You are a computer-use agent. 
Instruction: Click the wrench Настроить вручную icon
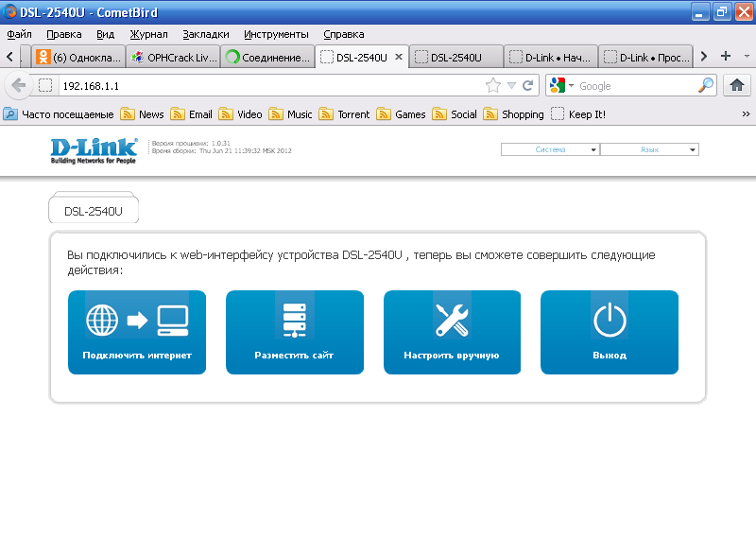(452, 321)
